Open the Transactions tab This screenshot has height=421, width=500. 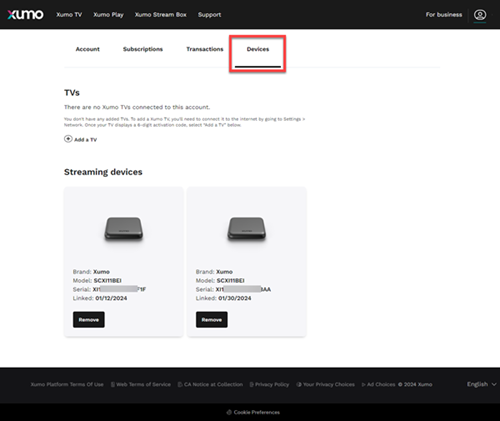[205, 49]
